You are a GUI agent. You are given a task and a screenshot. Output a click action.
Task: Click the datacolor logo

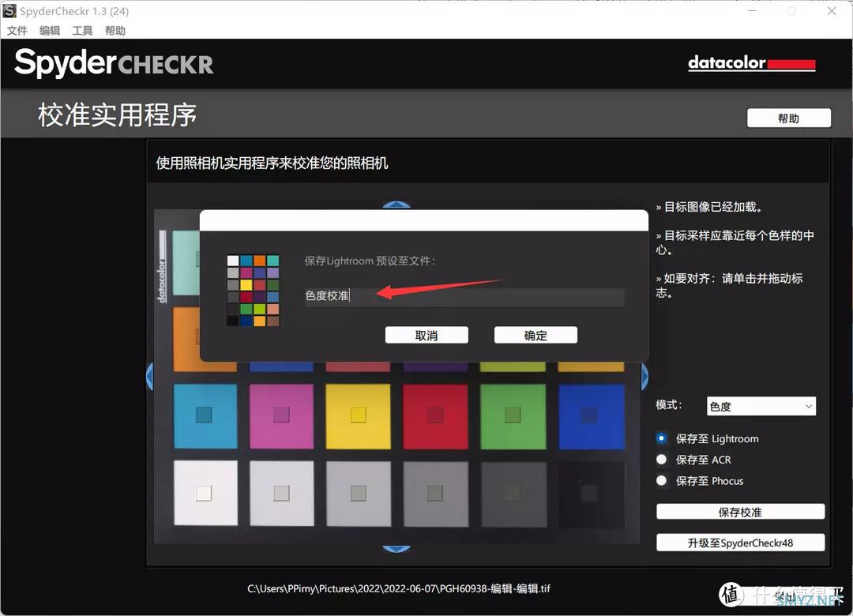click(x=752, y=63)
